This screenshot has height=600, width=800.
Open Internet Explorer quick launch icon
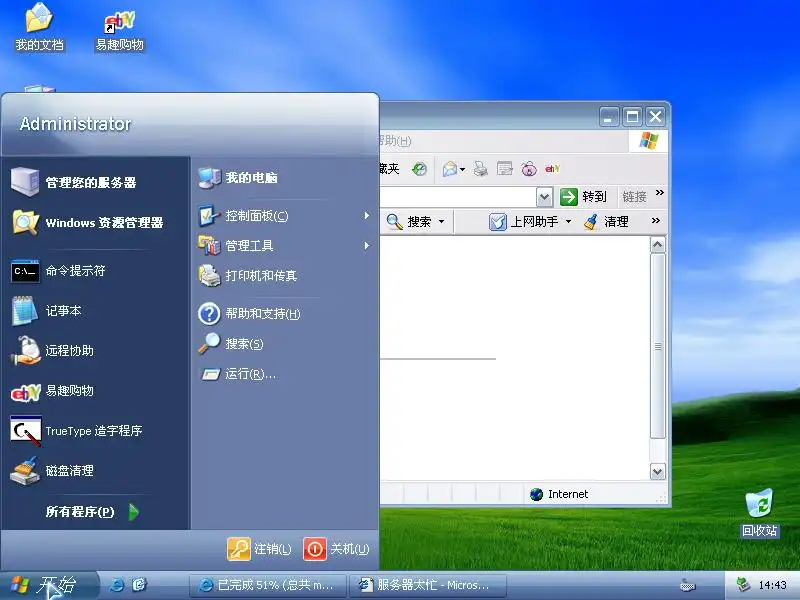(x=117, y=585)
